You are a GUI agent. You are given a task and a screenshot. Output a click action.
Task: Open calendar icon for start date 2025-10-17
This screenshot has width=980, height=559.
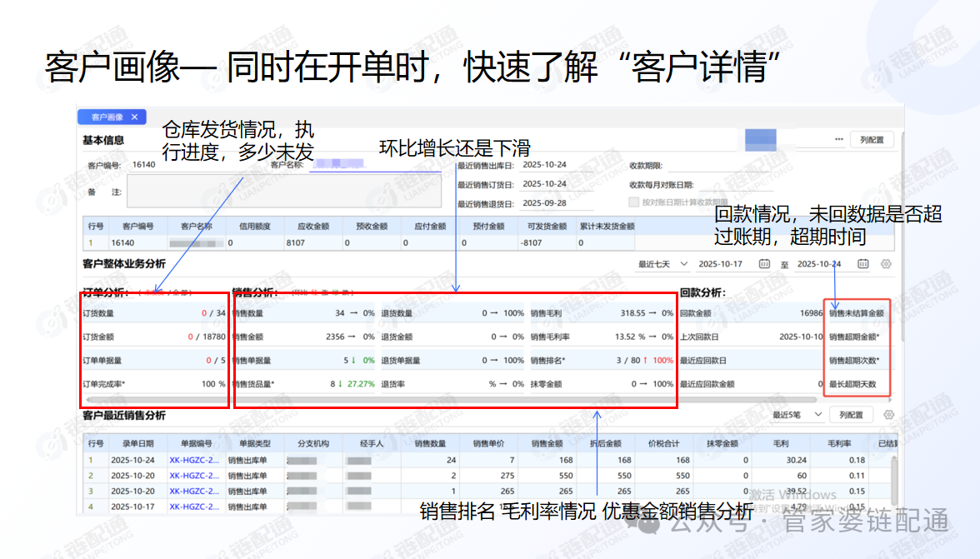pos(764,264)
